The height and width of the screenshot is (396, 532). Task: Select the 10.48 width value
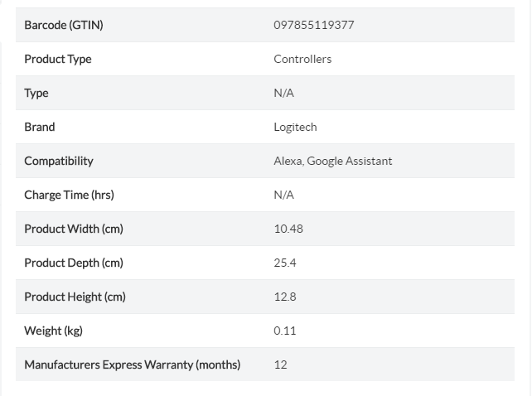click(288, 229)
